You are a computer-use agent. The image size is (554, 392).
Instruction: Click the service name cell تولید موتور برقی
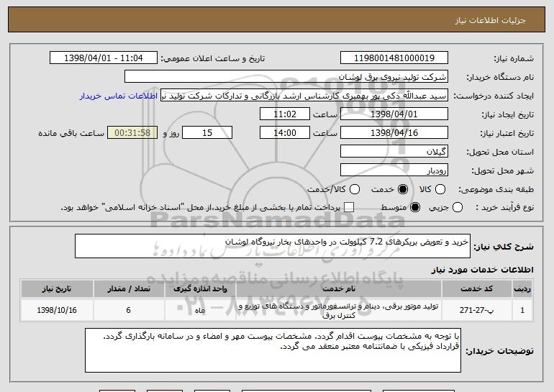(x=338, y=310)
